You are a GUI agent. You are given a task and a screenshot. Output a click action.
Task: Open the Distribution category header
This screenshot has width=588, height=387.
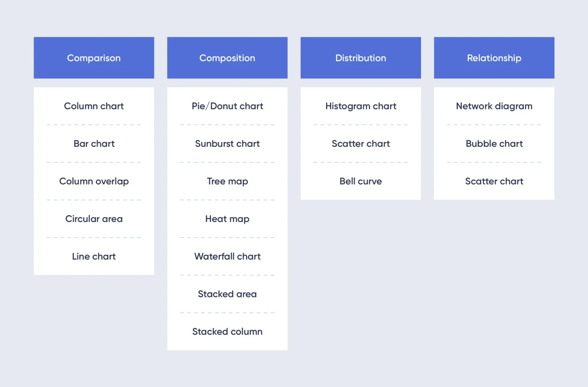(361, 58)
